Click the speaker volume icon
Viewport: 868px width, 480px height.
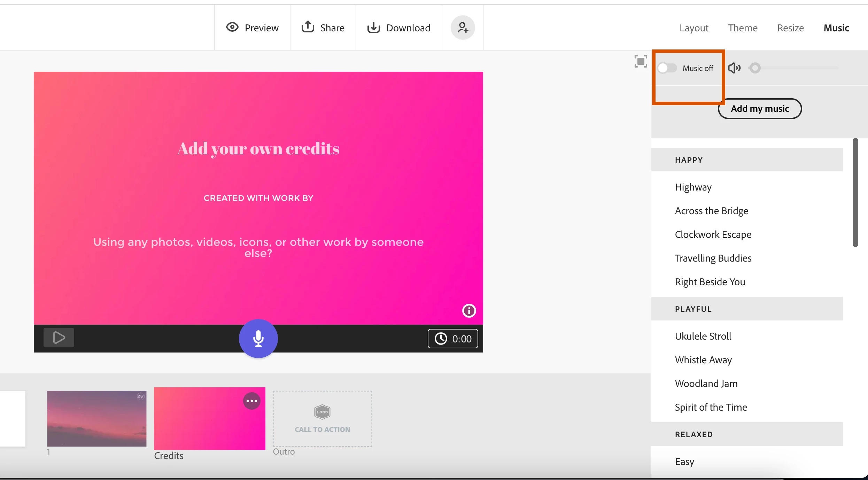[734, 68]
